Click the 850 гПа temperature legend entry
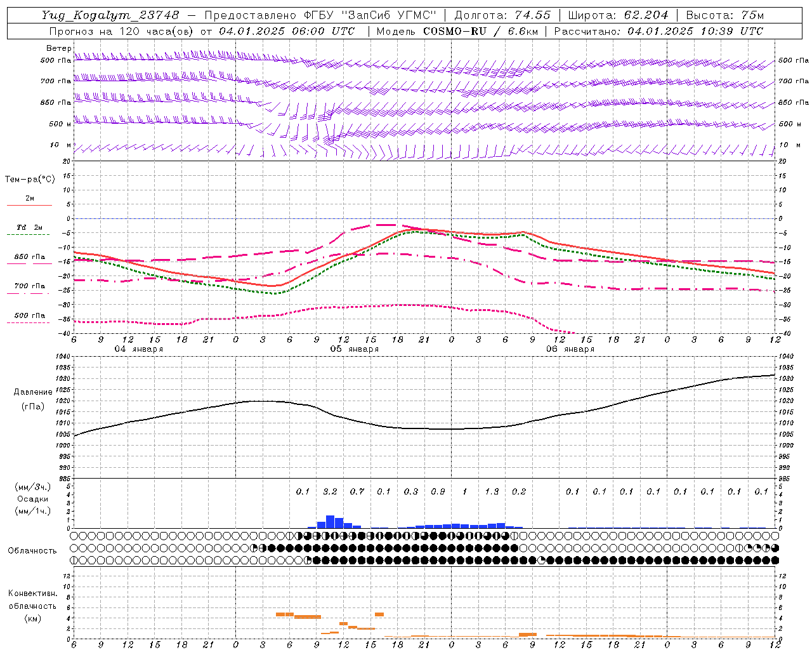 pyautogui.click(x=30, y=257)
